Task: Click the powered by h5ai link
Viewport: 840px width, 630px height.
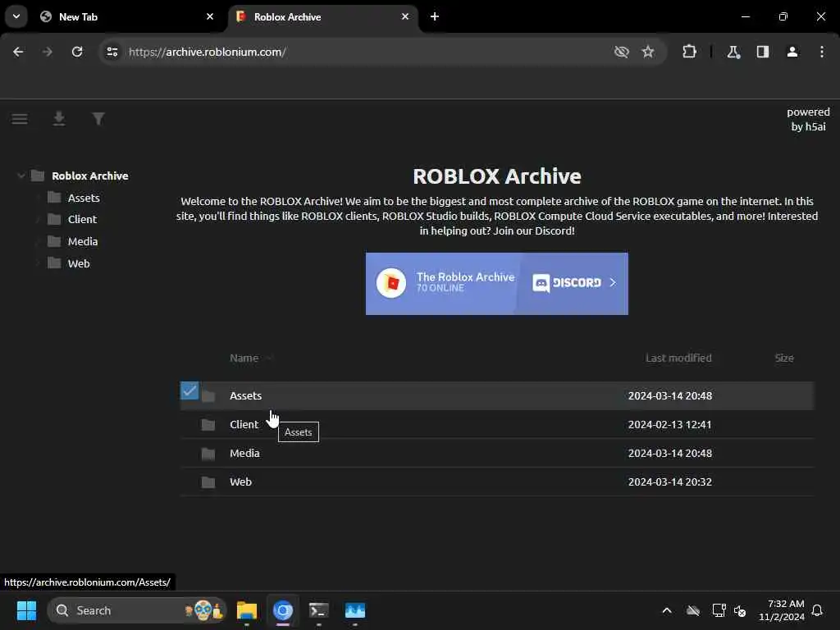Action: (808, 120)
